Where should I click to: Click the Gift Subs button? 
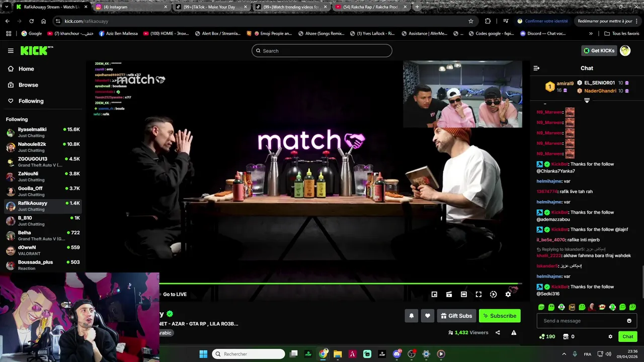(456, 316)
